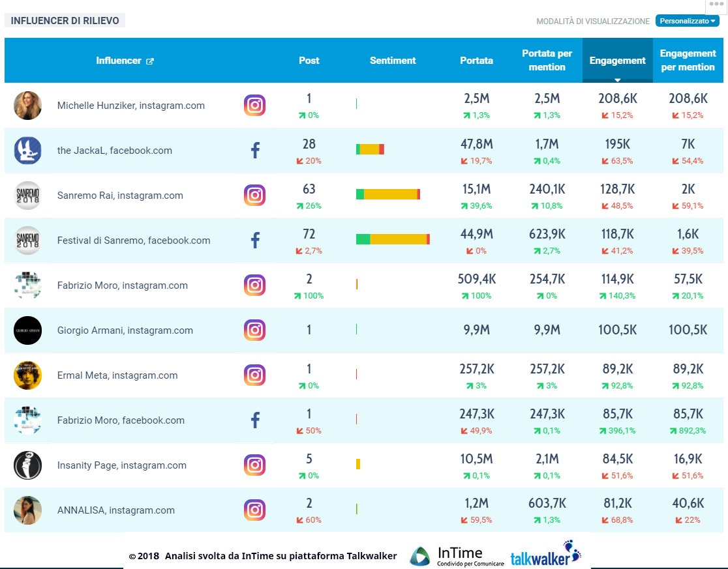Click Fabrizio Moro facebook avatar

(27, 420)
